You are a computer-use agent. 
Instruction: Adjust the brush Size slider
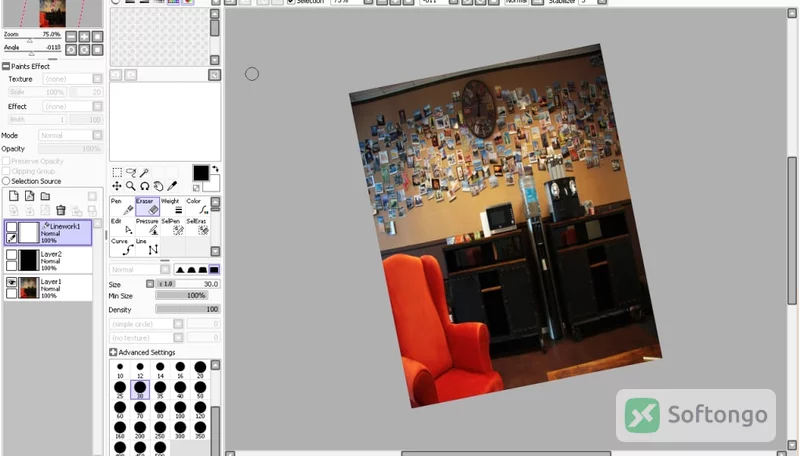(x=188, y=284)
